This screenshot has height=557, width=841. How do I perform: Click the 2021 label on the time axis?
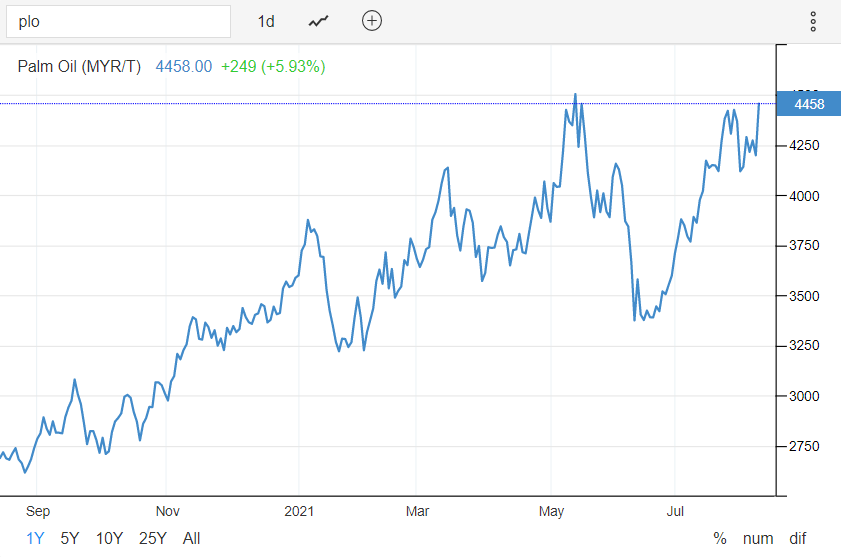click(299, 511)
